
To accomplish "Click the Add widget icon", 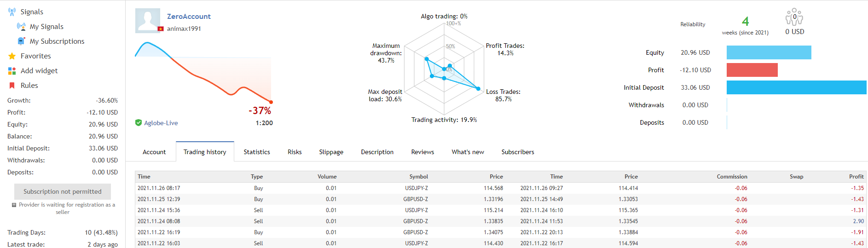I will pos(12,71).
